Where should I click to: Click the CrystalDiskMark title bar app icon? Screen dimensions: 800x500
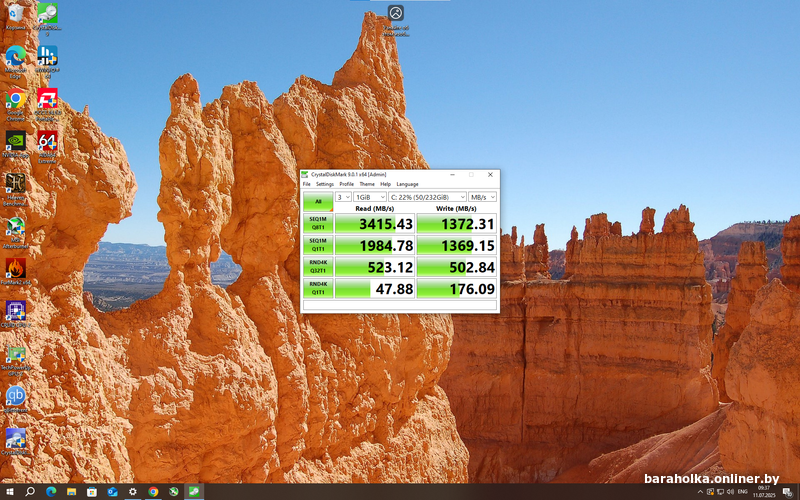(305, 174)
